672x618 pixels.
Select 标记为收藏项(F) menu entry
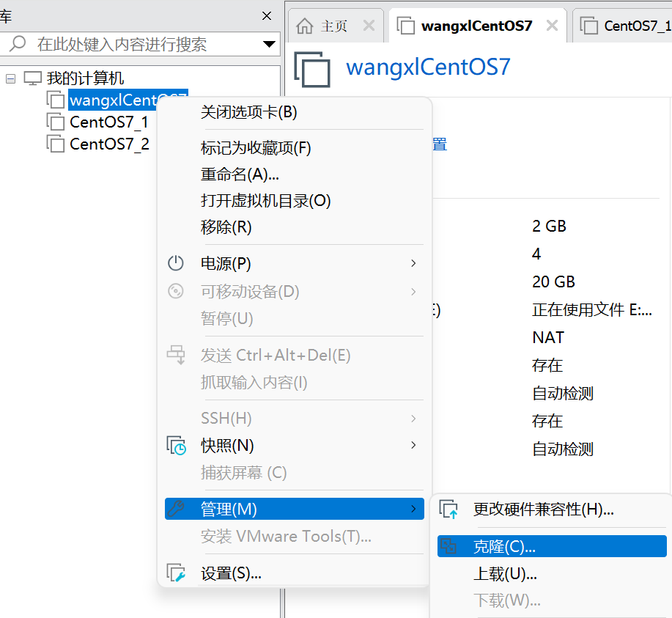(294, 148)
